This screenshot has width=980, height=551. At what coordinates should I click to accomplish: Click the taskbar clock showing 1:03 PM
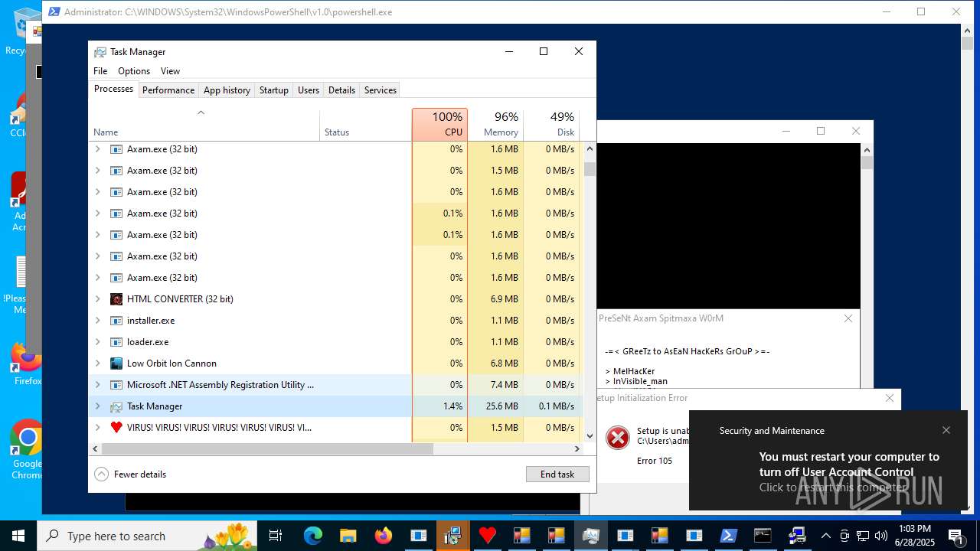915,536
